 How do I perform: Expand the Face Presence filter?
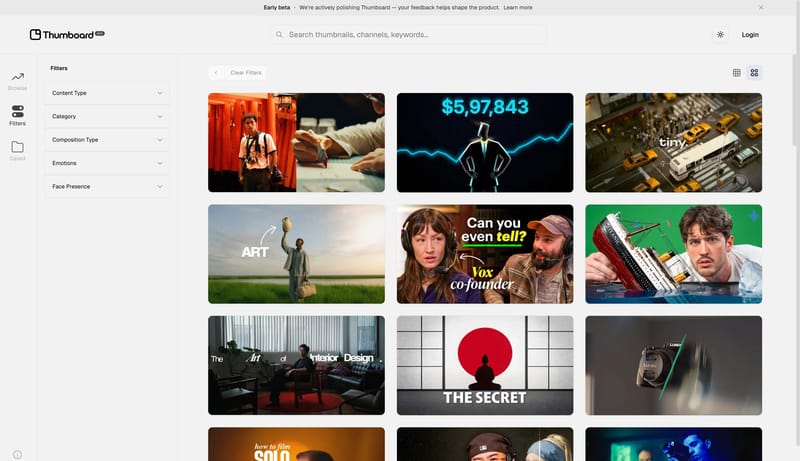click(x=107, y=187)
